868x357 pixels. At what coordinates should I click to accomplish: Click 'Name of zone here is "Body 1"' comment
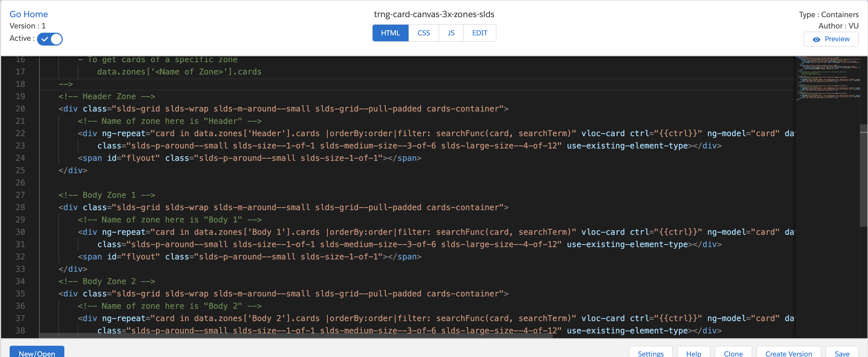click(x=170, y=220)
